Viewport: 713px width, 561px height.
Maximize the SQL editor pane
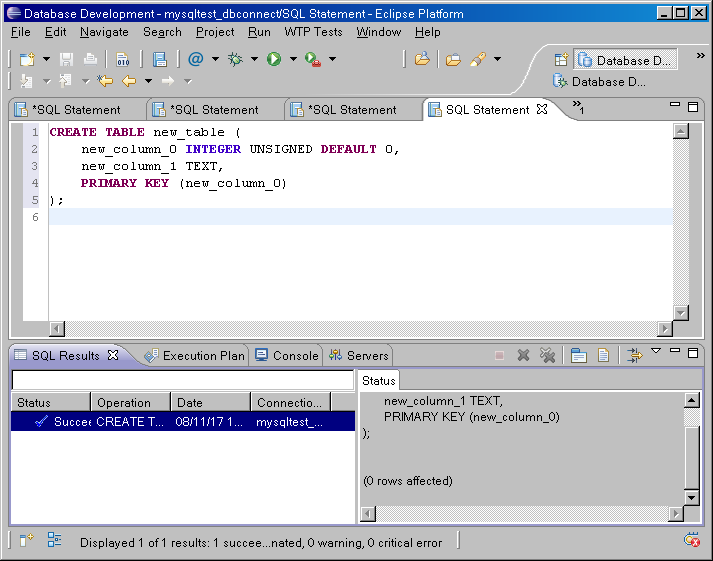[693, 107]
